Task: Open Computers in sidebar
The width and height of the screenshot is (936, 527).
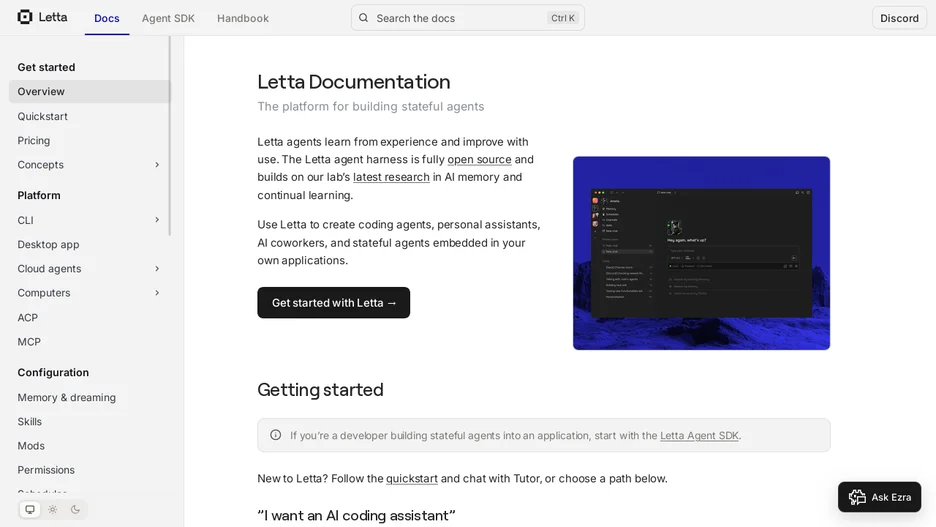Action: tap(44, 293)
